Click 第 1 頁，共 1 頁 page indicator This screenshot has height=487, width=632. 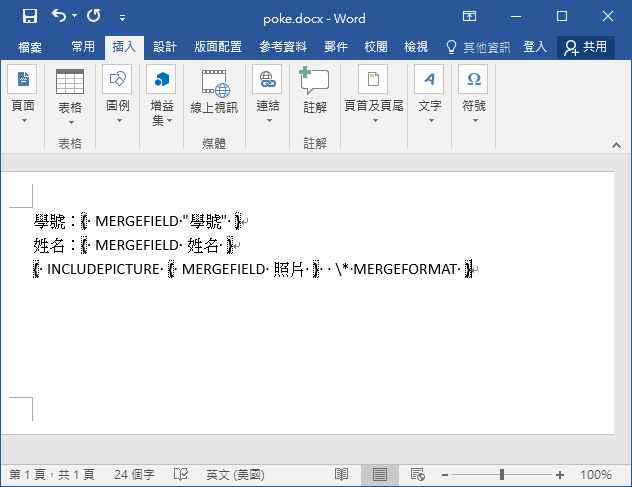click(x=52, y=475)
